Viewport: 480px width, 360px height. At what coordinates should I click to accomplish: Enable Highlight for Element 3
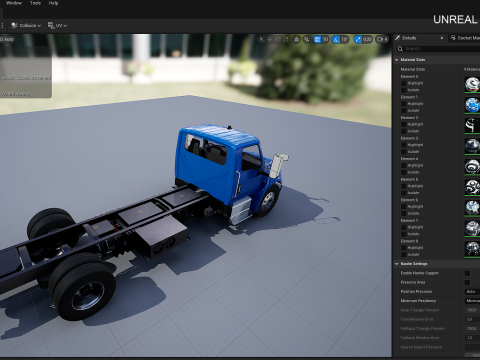(x=403, y=145)
